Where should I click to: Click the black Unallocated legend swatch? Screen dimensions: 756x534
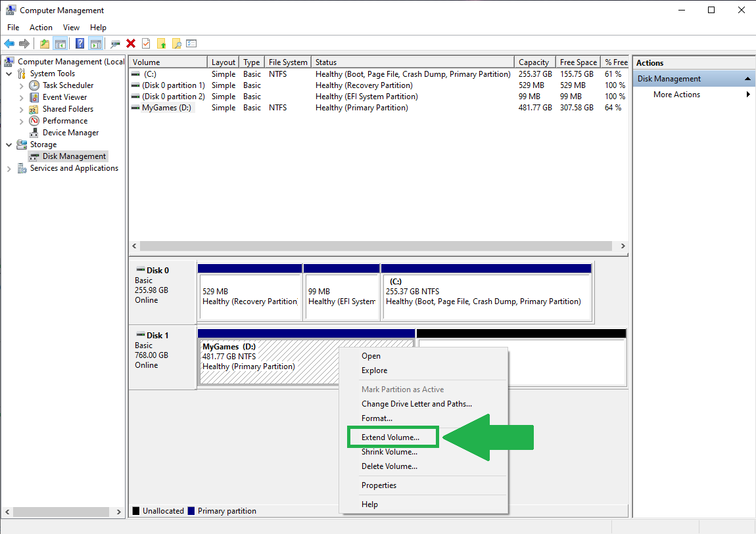[x=136, y=511]
